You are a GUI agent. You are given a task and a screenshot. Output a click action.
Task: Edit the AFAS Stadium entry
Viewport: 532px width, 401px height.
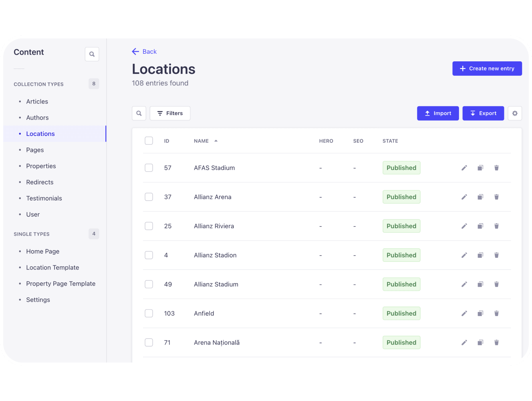point(464,168)
